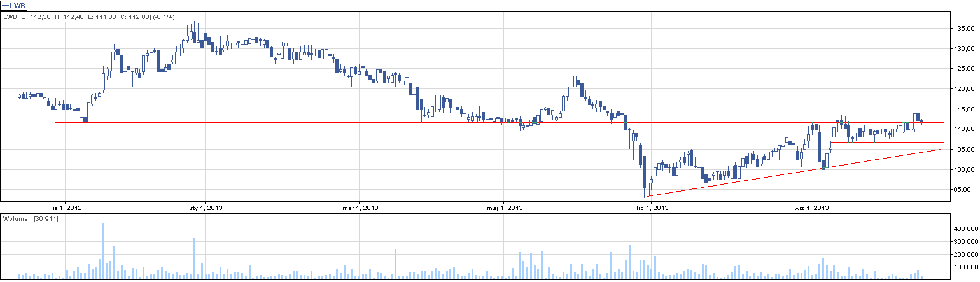Click the 300 000 volume axis label

click(965, 242)
